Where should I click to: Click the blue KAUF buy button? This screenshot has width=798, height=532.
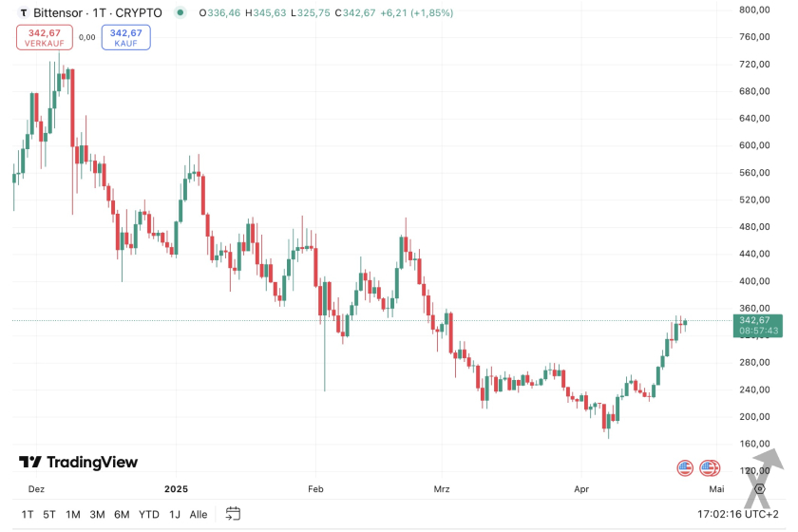[125, 37]
